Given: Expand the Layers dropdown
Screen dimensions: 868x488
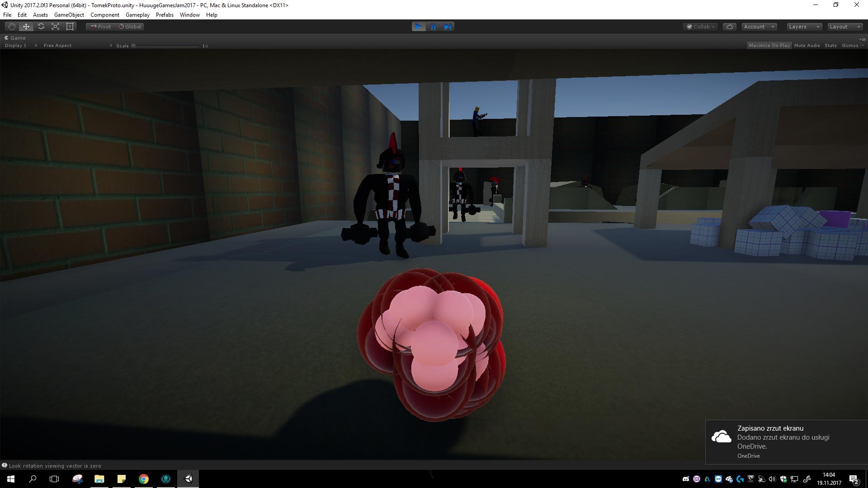Looking at the screenshot, I should click(x=804, y=27).
